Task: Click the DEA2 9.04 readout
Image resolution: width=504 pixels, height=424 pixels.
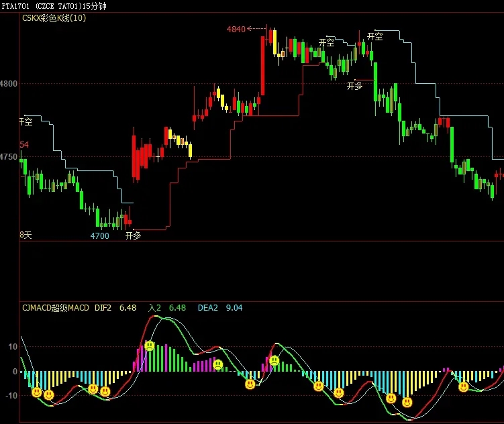Action: (220, 308)
